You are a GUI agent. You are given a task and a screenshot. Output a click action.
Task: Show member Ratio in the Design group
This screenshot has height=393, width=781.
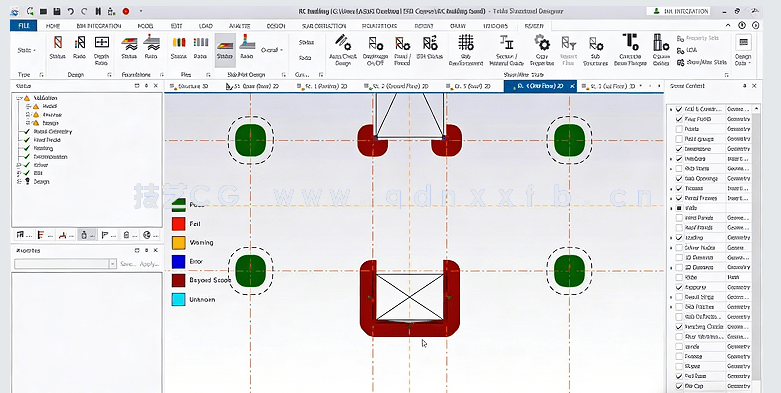pos(79,47)
